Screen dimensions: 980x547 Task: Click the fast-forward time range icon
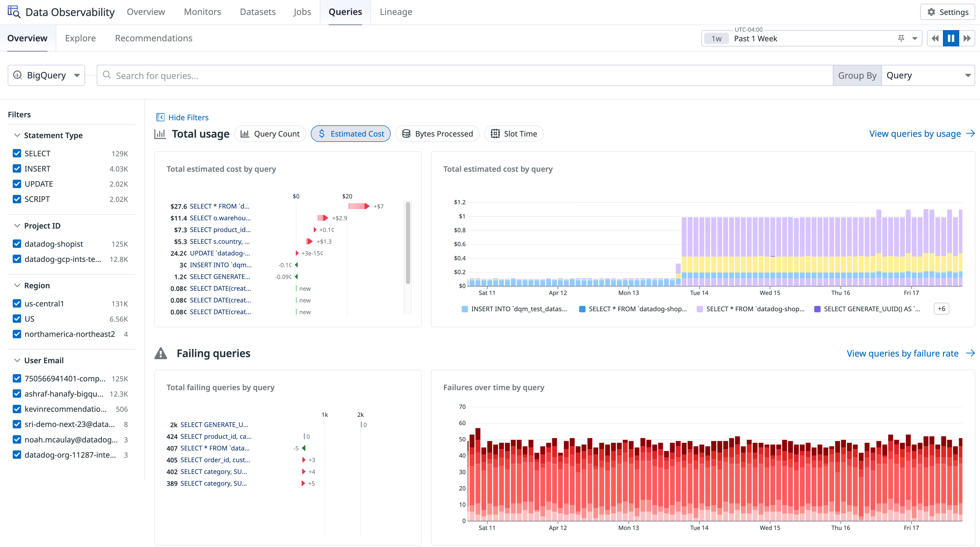(967, 38)
